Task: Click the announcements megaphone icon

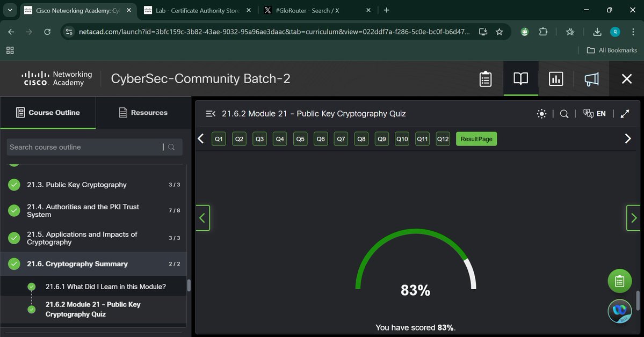Action: (x=591, y=78)
